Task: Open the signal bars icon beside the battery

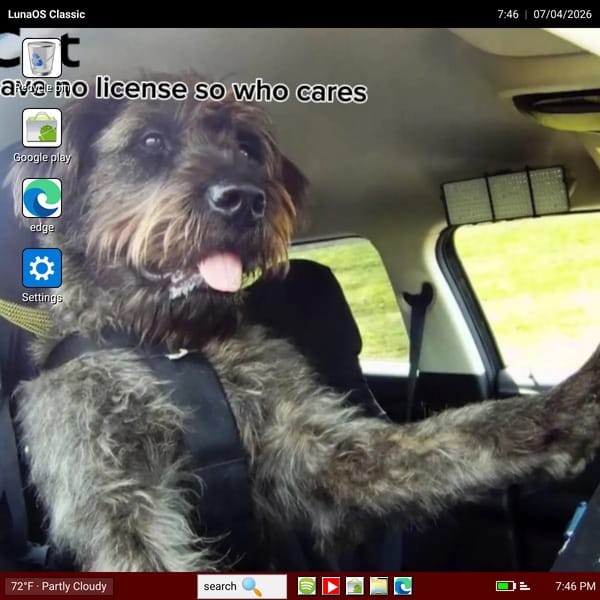Action: point(525,586)
